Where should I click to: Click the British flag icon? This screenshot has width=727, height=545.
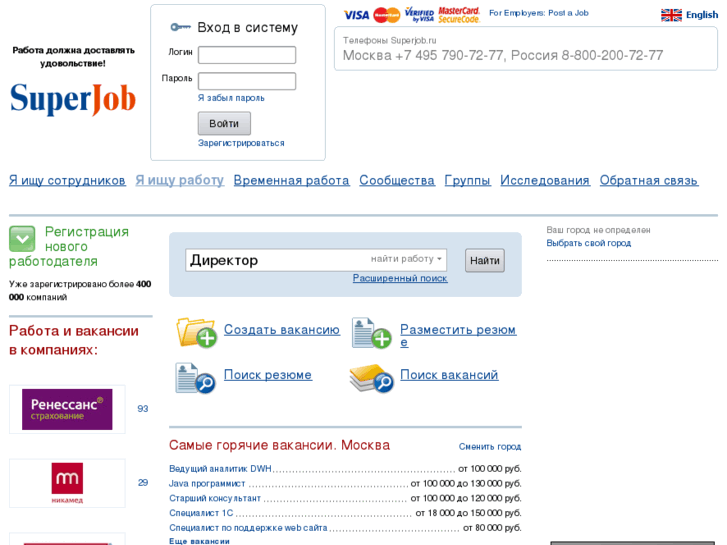671,15
